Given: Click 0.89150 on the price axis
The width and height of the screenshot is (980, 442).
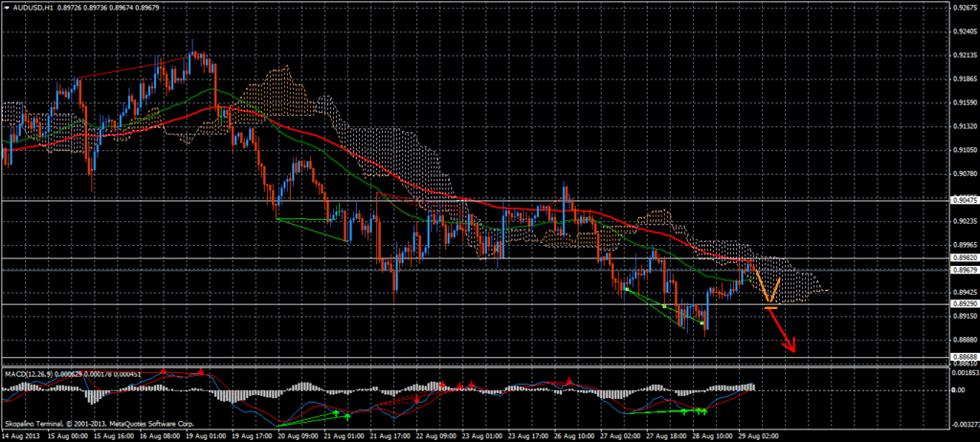Looking at the screenshot, I should (964, 316).
